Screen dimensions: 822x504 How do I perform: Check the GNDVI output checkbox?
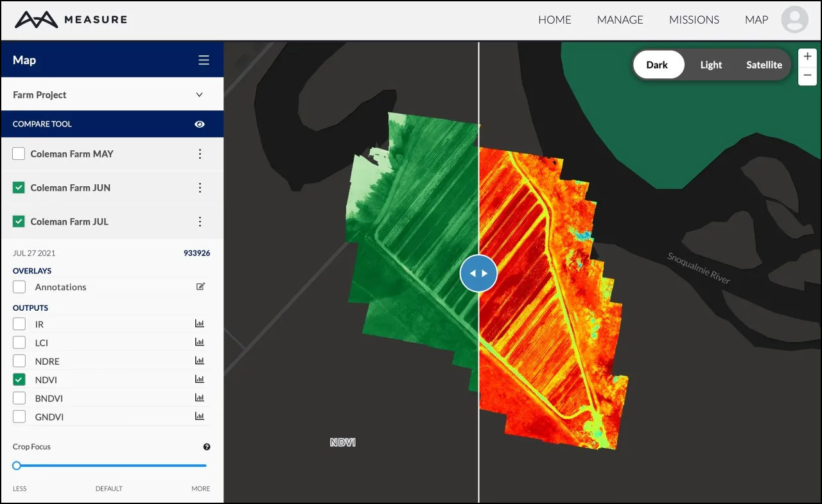19,417
